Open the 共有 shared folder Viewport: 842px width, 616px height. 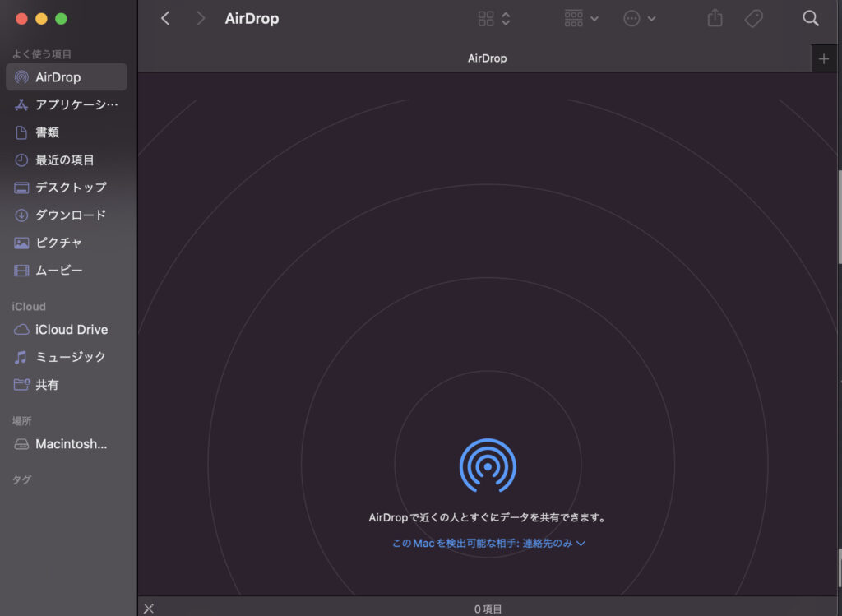click(67, 385)
